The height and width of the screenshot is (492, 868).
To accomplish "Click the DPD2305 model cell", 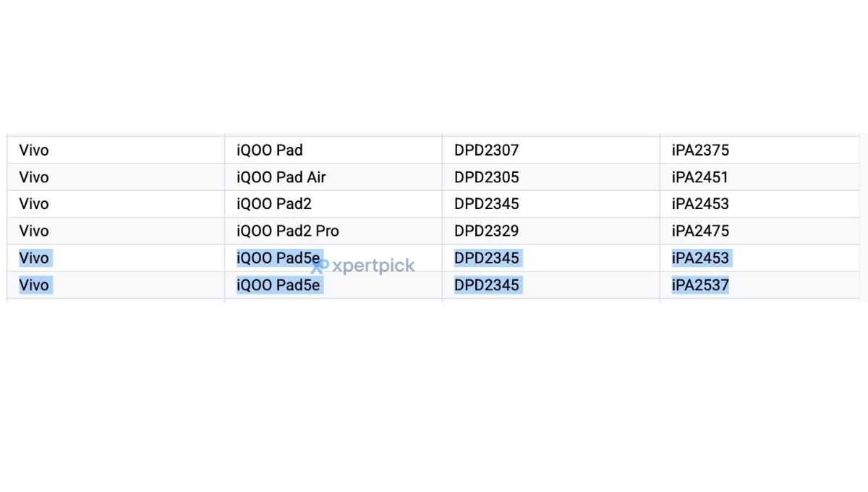I will pos(551,177).
